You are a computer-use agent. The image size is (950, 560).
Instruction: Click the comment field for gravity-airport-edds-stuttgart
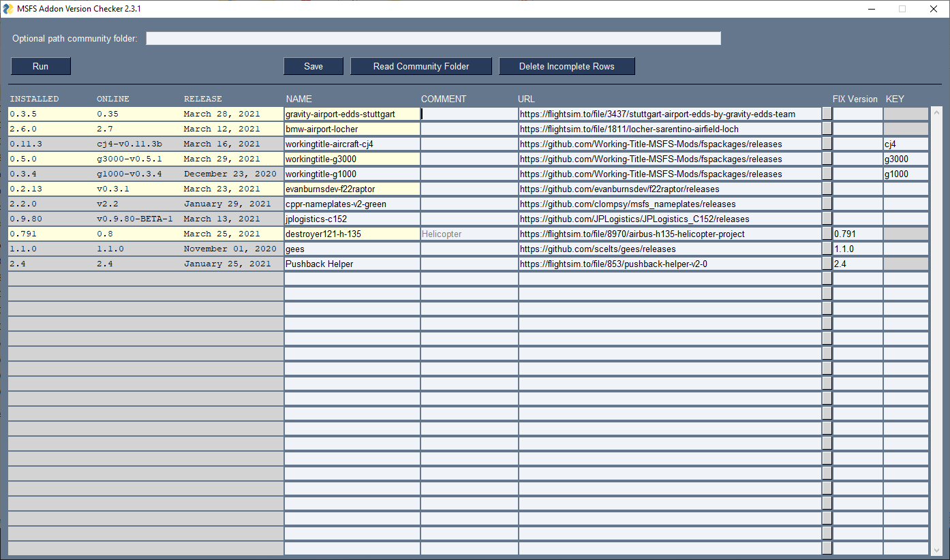[x=469, y=114]
